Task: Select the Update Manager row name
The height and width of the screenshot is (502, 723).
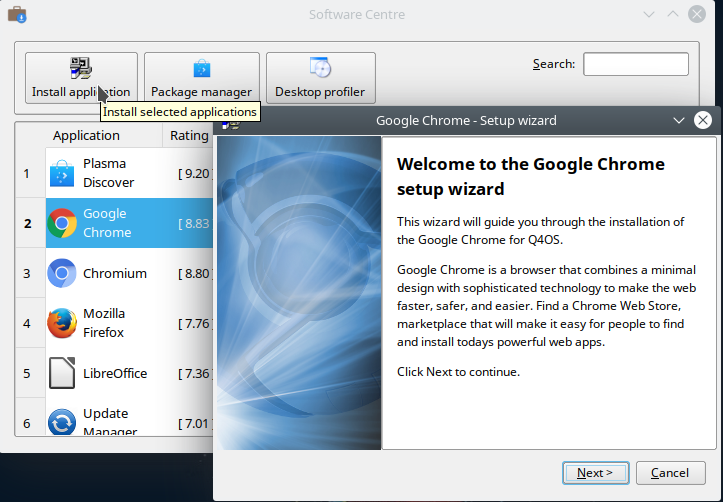Action: [110, 422]
